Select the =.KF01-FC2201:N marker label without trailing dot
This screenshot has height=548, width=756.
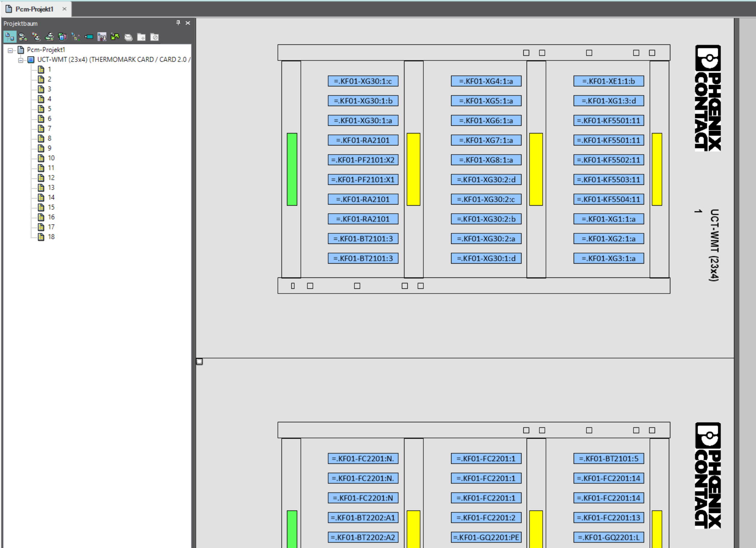[x=363, y=498]
